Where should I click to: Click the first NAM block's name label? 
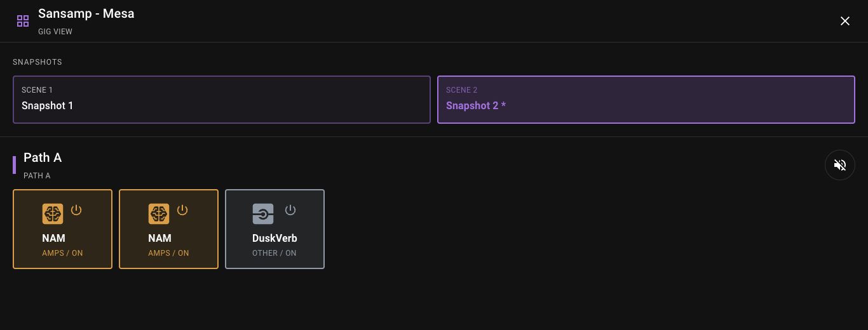coord(53,238)
